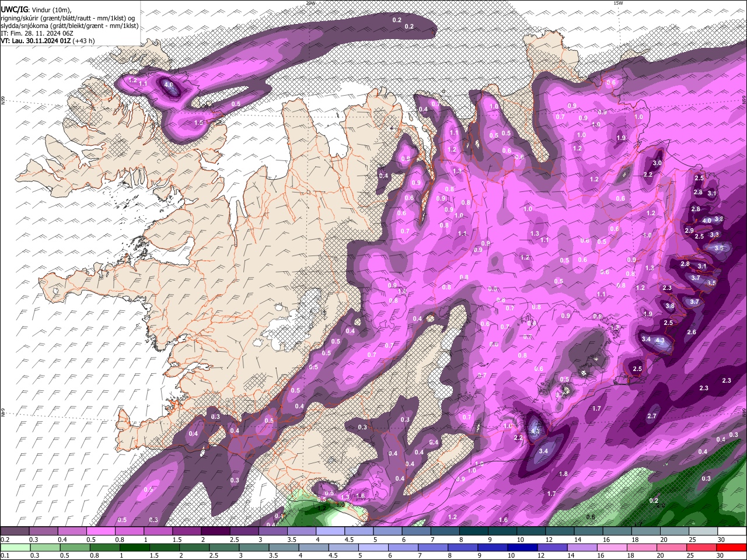Pick the bright pink swatch between 0.5 and 0.8
This screenshot has height=560, width=747.
[x=100, y=531]
